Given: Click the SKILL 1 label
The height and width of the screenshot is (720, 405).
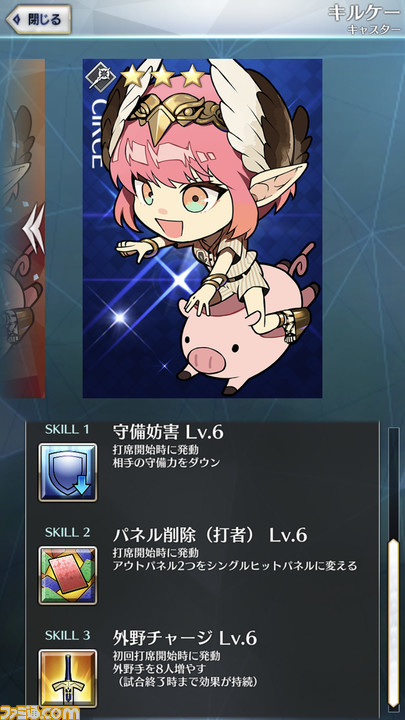Looking at the screenshot, I should [67, 430].
